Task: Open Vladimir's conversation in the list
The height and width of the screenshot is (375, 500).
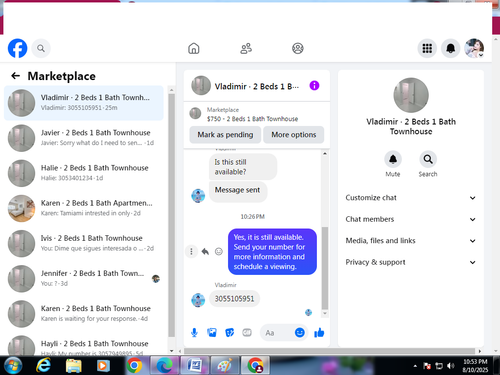Action: (x=84, y=103)
